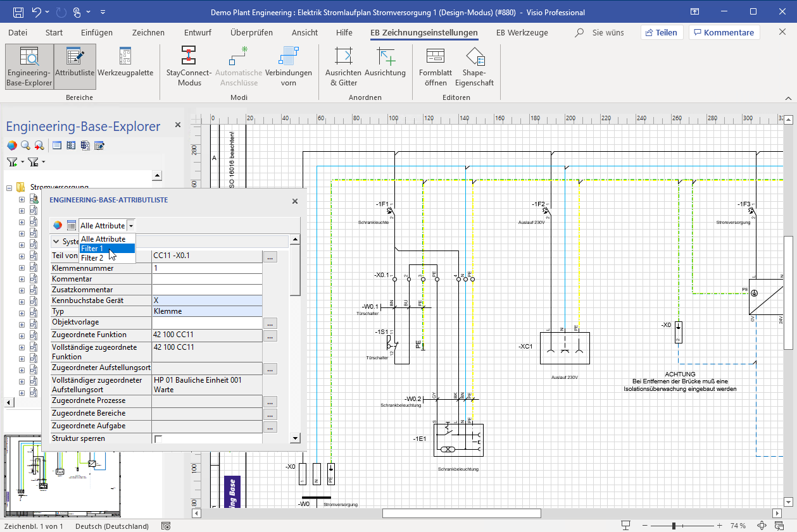The image size is (797, 532).
Task: Open the Werkzeugpalette
Action: 125,67
